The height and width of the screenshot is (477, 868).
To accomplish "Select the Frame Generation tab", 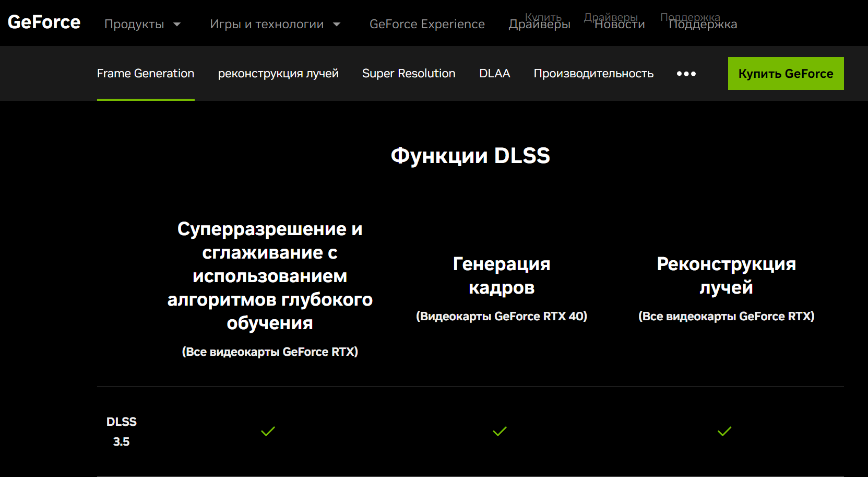I will pyautogui.click(x=146, y=74).
